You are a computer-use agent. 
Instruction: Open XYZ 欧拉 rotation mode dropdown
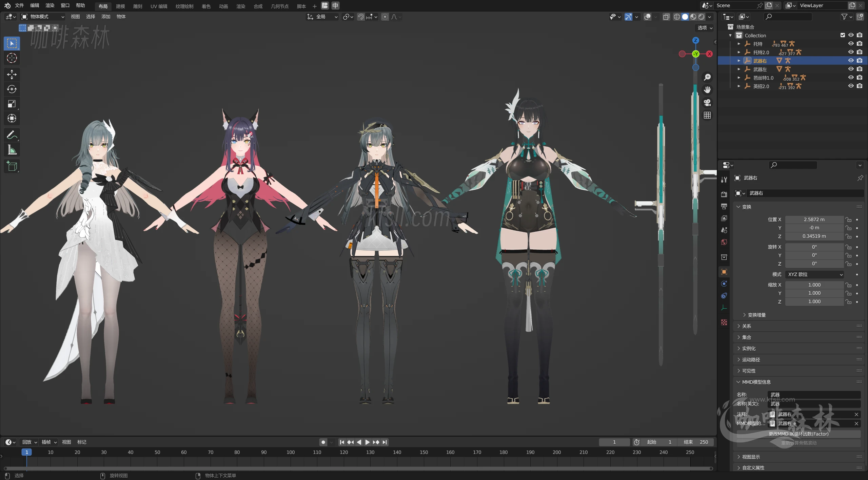tap(814, 274)
